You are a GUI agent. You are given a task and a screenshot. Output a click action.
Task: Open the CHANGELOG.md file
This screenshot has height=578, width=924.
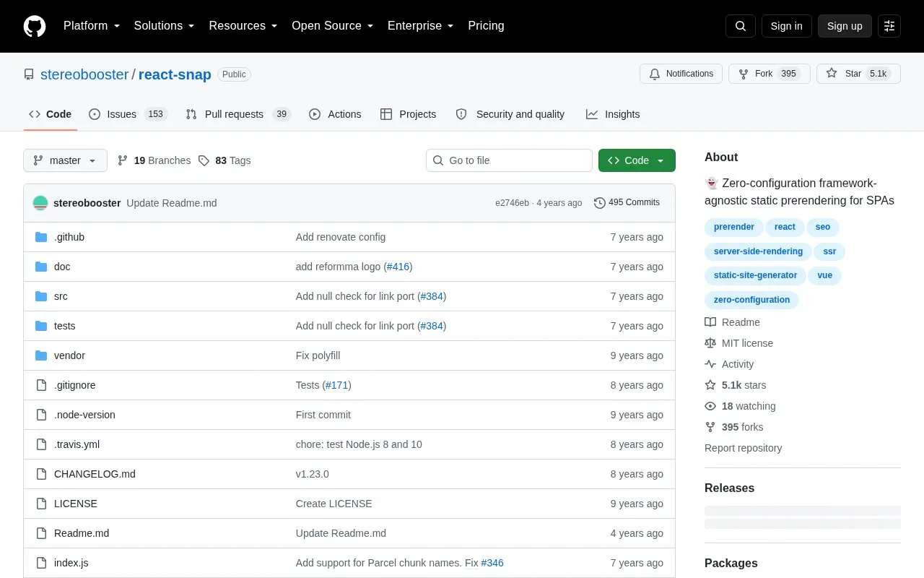(95, 474)
